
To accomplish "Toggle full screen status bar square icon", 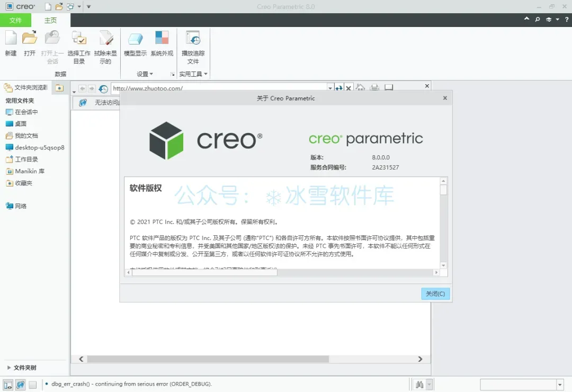I will pos(32,385).
